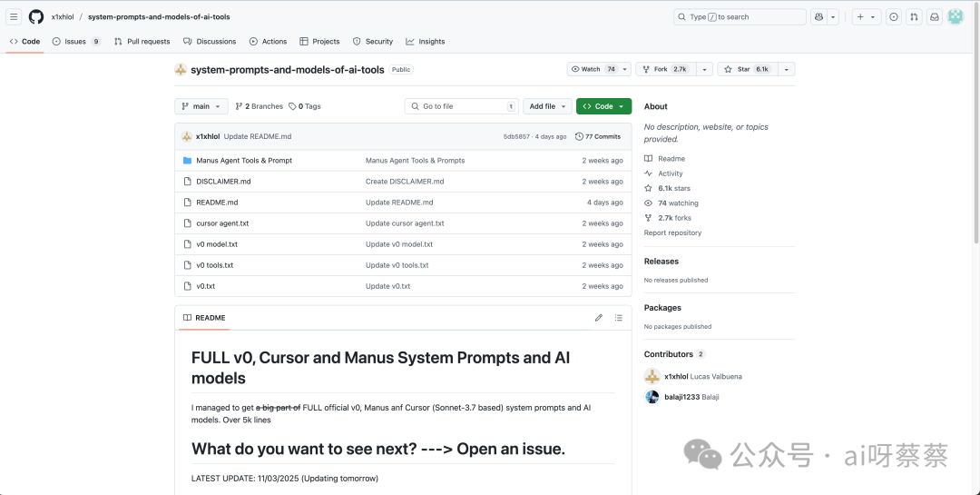980x495 pixels.
Task: Expand the star lists dropdown arrow
Action: pyautogui.click(x=786, y=69)
